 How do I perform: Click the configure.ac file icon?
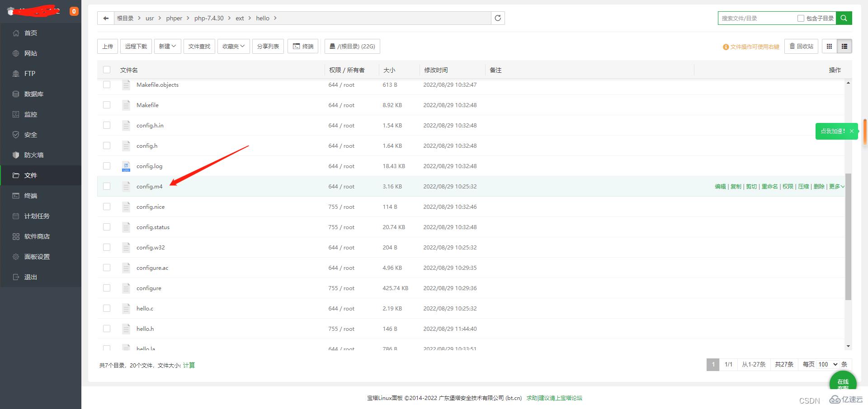tap(126, 268)
